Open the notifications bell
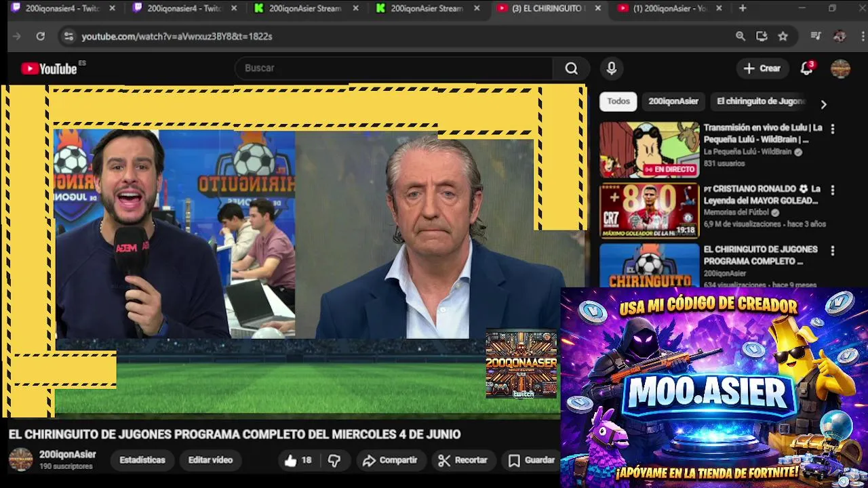The width and height of the screenshot is (868, 488). click(807, 68)
